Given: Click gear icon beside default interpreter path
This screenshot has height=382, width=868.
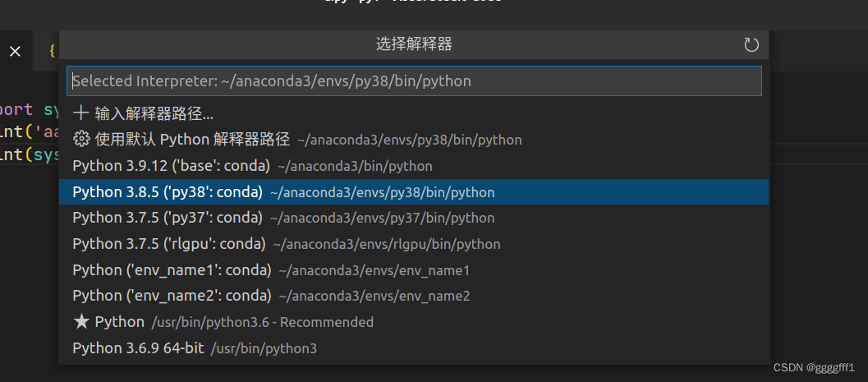Looking at the screenshot, I should (x=81, y=140).
